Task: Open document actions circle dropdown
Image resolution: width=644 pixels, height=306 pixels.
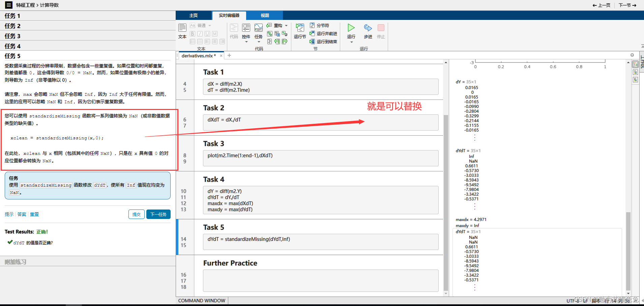Action: click(x=632, y=55)
